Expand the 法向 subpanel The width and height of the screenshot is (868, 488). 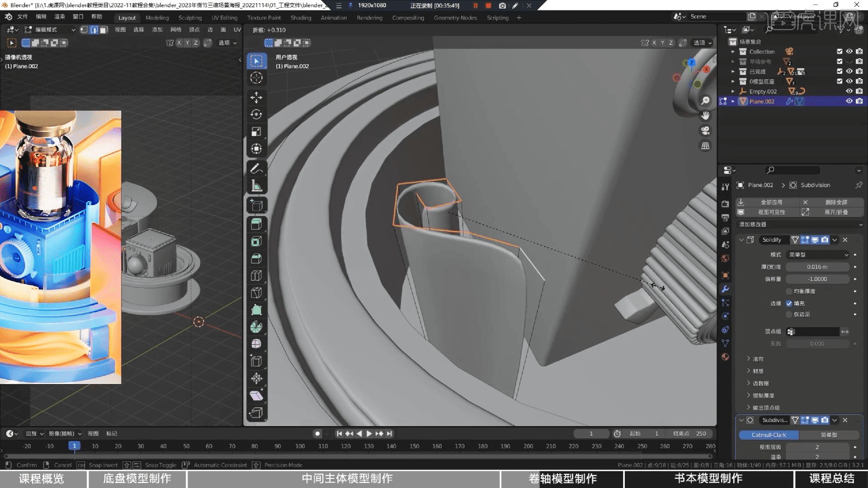pyautogui.click(x=748, y=359)
